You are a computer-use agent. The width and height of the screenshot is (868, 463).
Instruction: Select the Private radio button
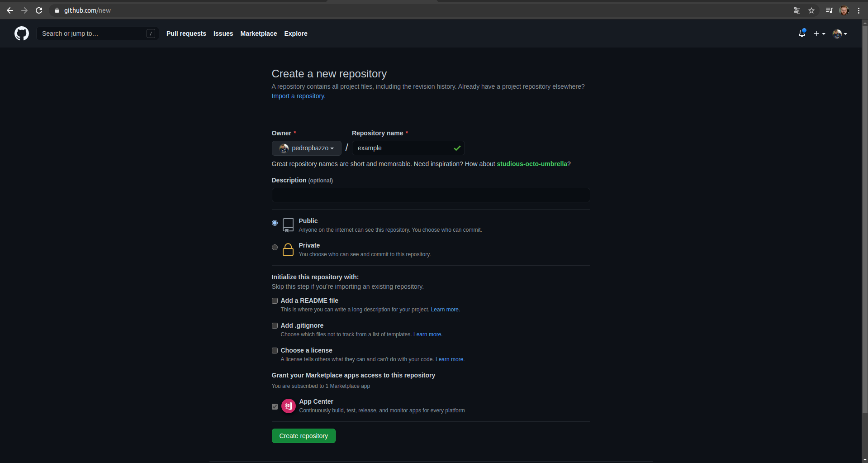(275, 247)
